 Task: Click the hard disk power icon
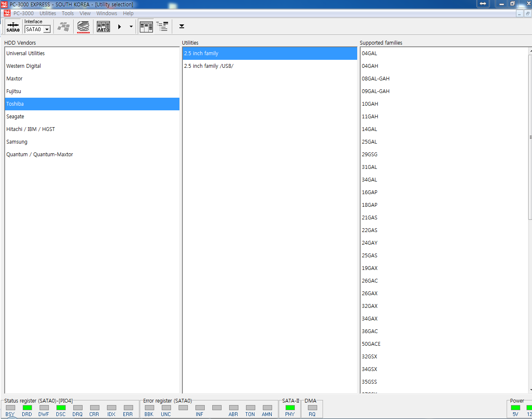coord(83,27)
